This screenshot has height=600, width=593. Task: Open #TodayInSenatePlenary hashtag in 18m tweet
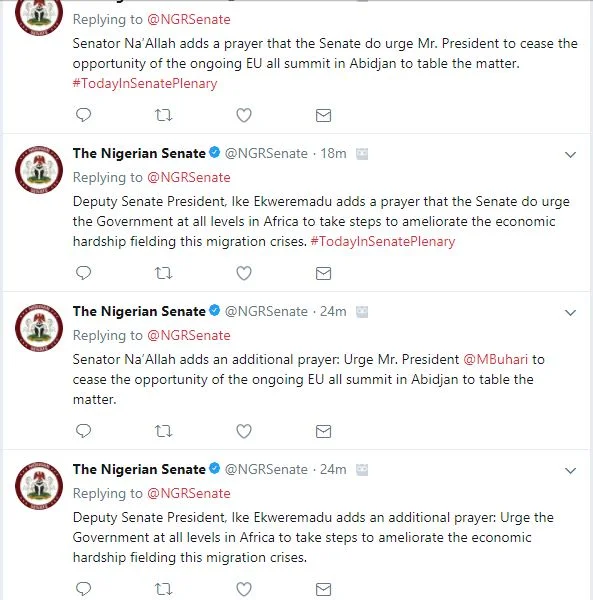tap(383, 241)
